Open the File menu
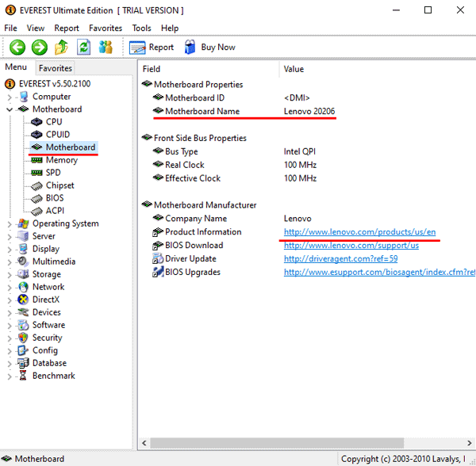This screenshot has height=466, width=476. coord(10,29)
